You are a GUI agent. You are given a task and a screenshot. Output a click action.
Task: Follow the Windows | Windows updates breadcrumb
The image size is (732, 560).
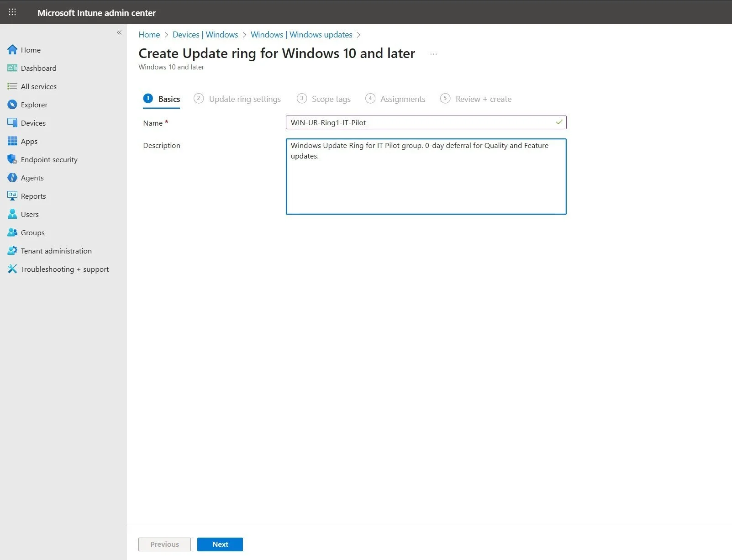[301, 35]
